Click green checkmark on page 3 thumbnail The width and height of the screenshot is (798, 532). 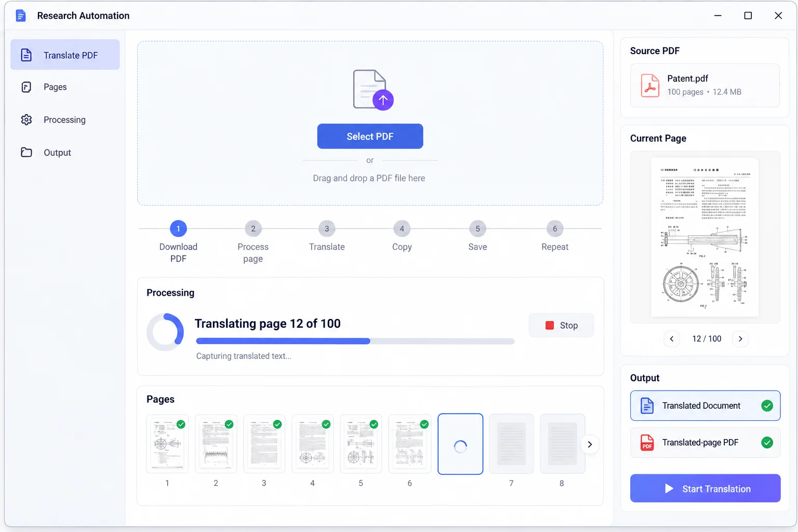tap(277, 424)
